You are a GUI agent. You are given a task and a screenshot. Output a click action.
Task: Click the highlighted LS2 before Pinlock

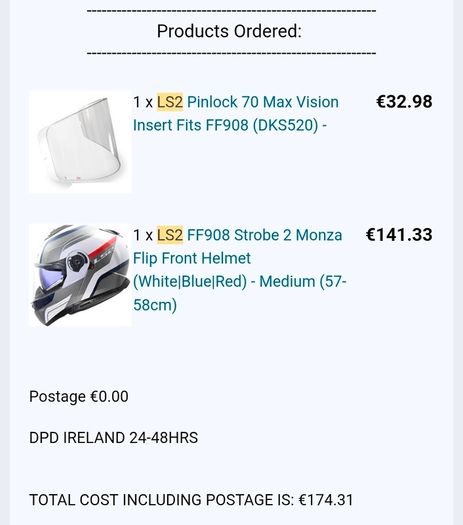(x=170, y=102)
